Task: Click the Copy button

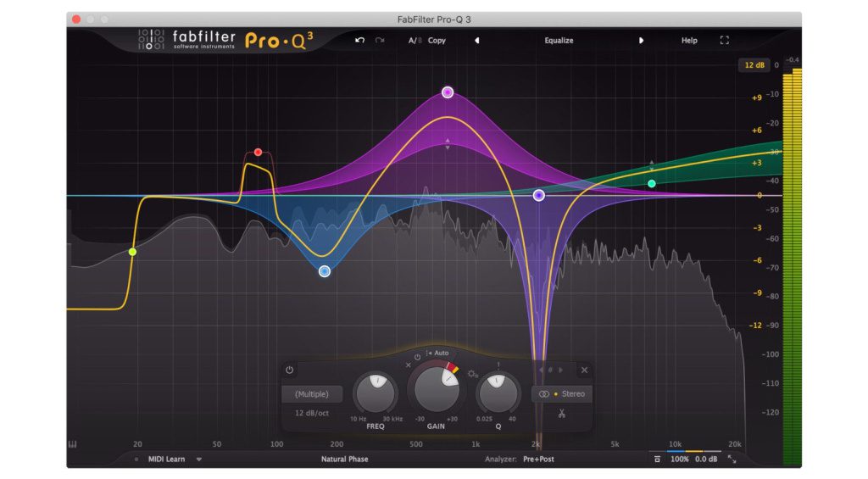Action: (x=437, y=40)
